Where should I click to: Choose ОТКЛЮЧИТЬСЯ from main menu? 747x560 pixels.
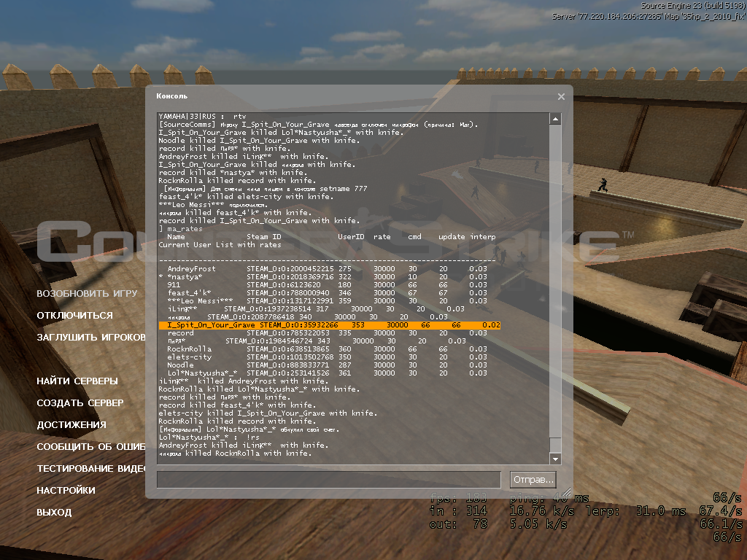(x=75, y=315)
